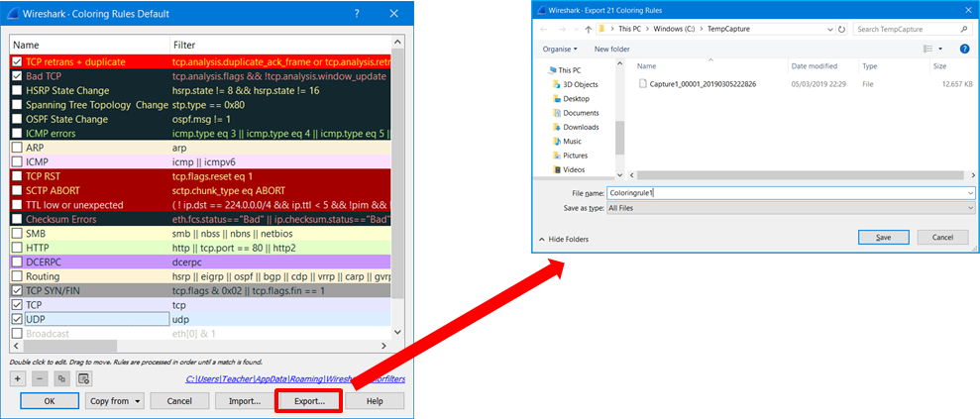
Task: Toggle the UDP rule checkbox
Action: coord(18,319)
